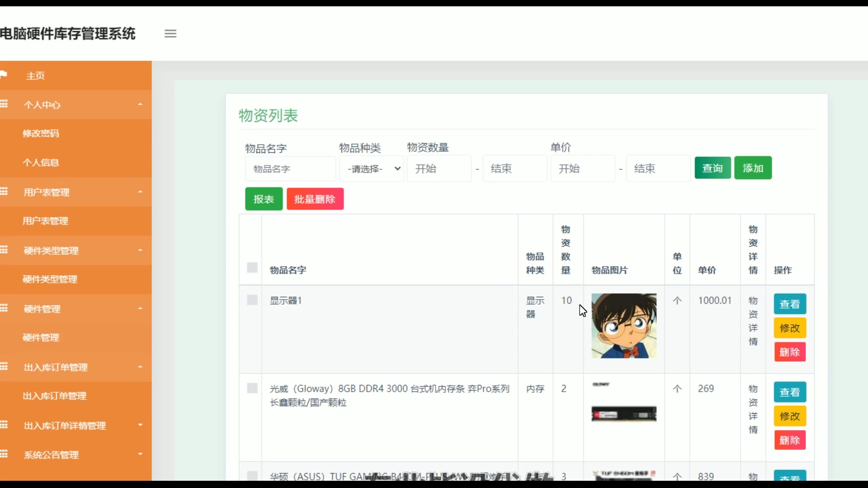Open the 物品种类 请选择 dropdown
Image resolution: width=868 pixels, height=488 pixels.
click(x=371, y=169)
